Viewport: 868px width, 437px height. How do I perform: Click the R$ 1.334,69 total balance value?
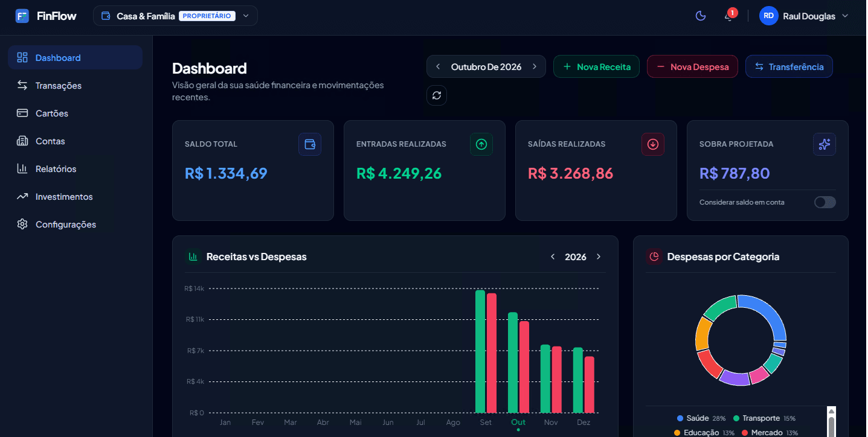coord(226,173)
